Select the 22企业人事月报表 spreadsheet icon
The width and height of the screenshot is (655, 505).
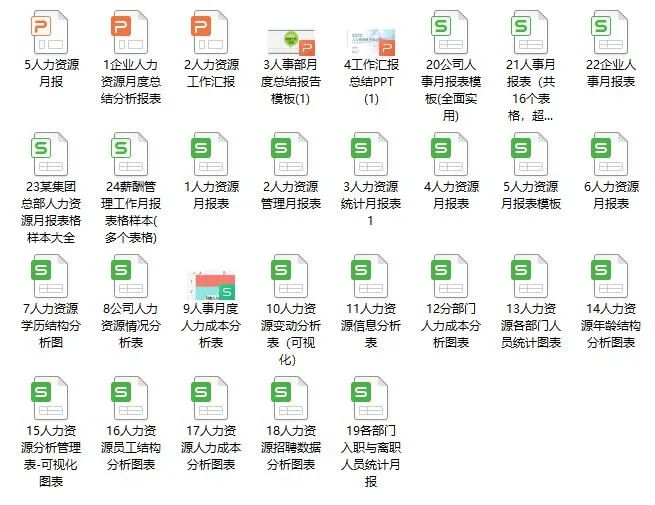(610, 32)
